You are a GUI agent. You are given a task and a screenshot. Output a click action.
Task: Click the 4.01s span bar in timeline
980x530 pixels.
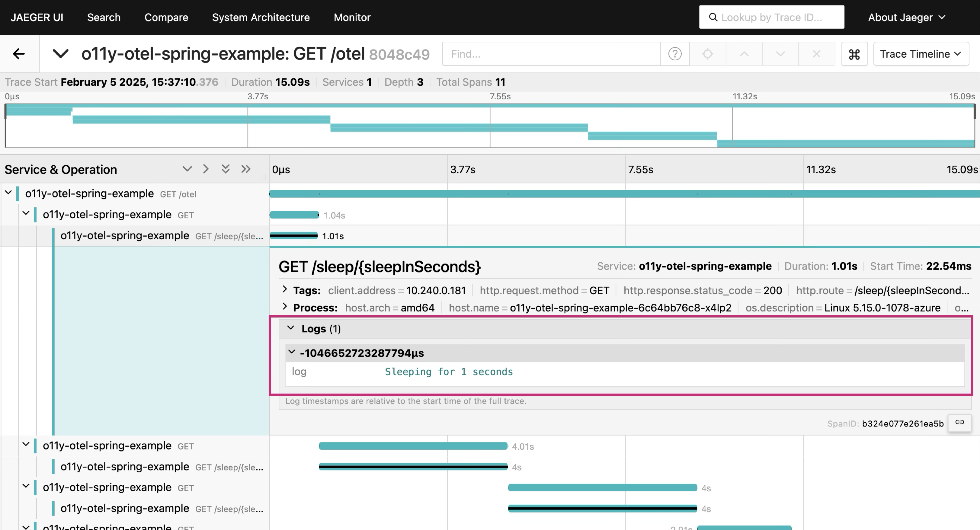tap(413, 446)
